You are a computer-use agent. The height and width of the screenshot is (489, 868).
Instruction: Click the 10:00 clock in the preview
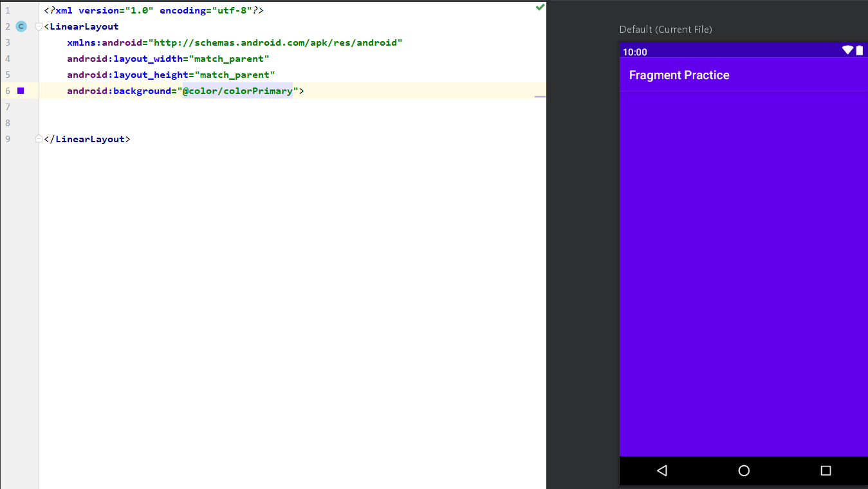click(635, 52)
